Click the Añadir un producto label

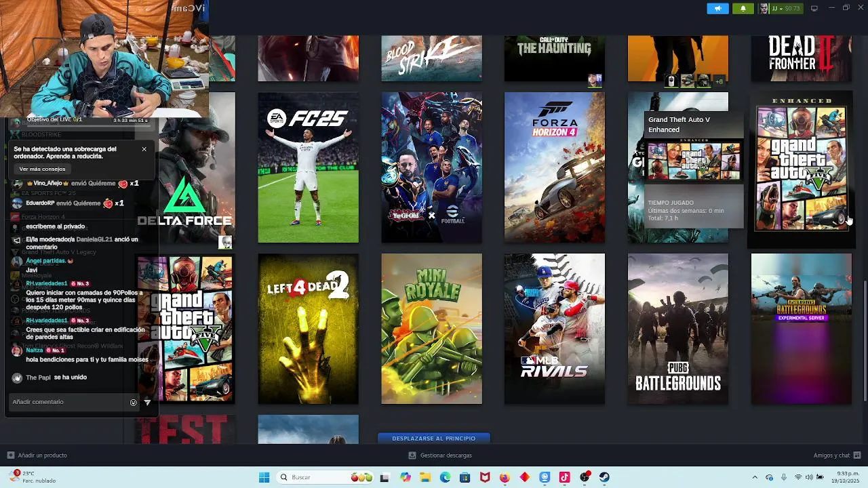42,455
